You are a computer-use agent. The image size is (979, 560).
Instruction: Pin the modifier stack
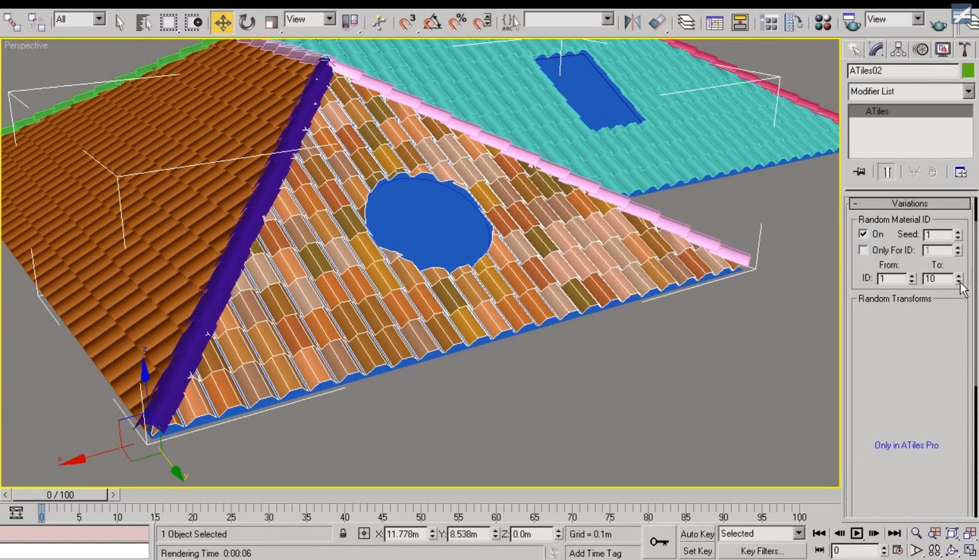(x=858, y=172)
